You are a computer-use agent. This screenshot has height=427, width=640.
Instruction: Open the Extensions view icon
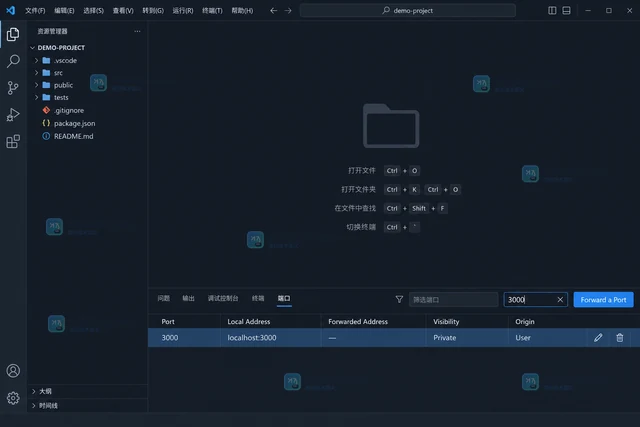coord(13,142)
